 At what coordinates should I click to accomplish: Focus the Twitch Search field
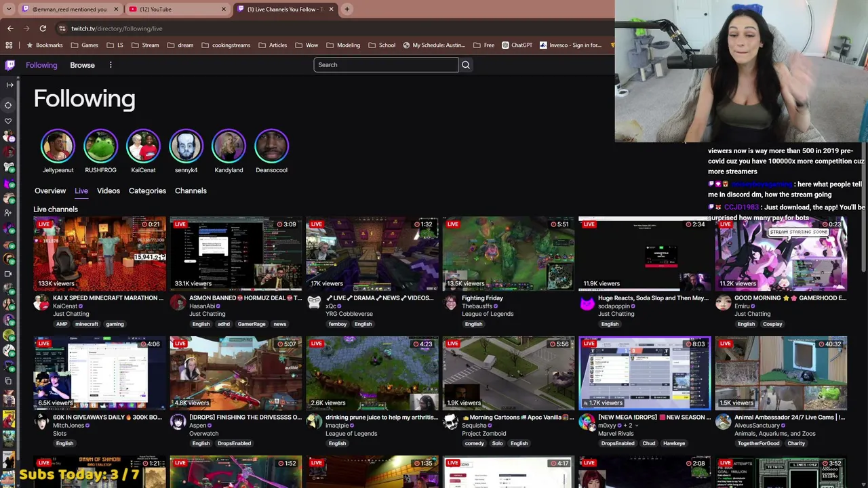386,65
